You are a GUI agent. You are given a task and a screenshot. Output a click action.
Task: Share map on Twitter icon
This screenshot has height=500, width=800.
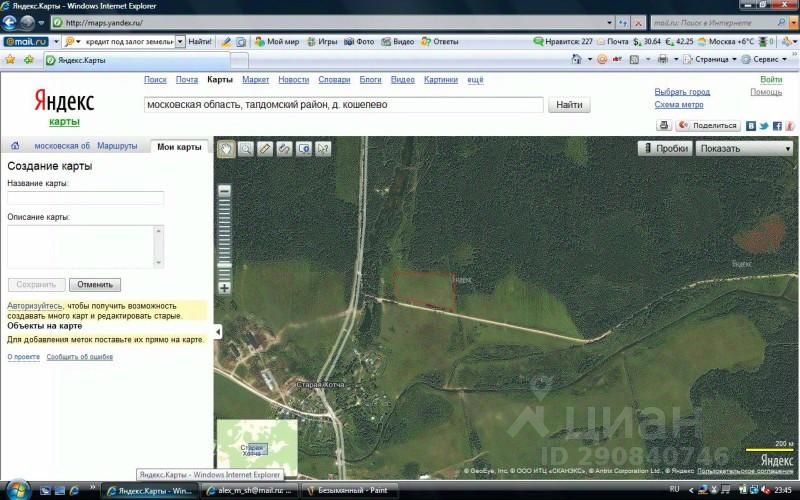coord(764,126)
